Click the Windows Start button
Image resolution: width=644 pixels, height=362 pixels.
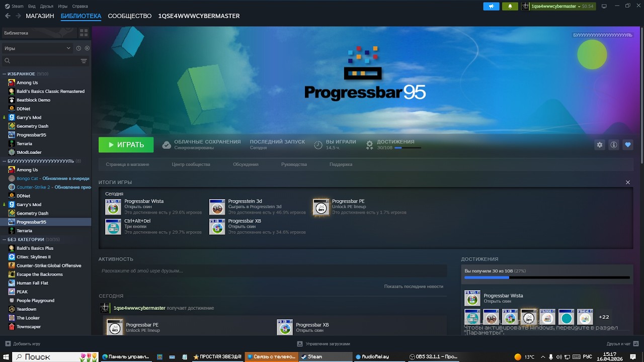point(6,356)
